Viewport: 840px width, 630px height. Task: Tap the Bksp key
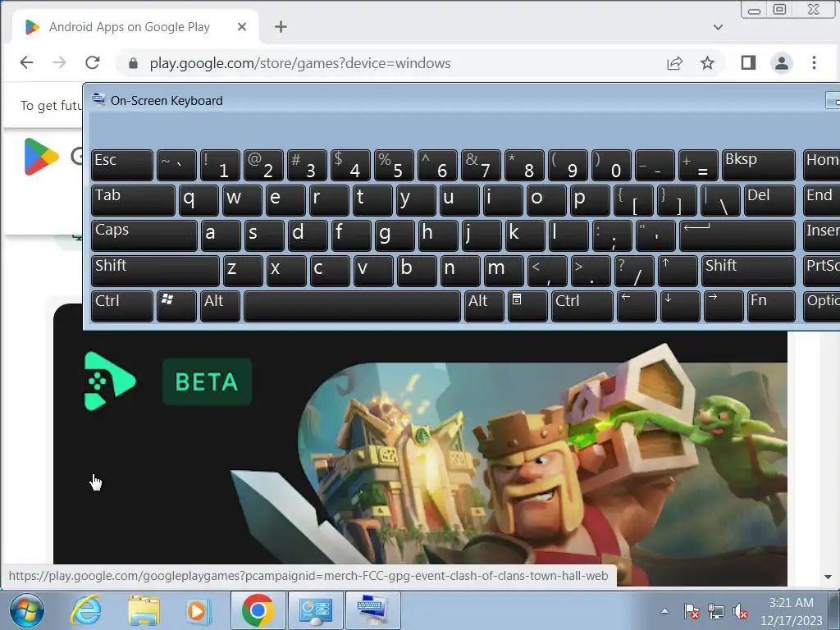pyautogui.click(x=758, y=165)
